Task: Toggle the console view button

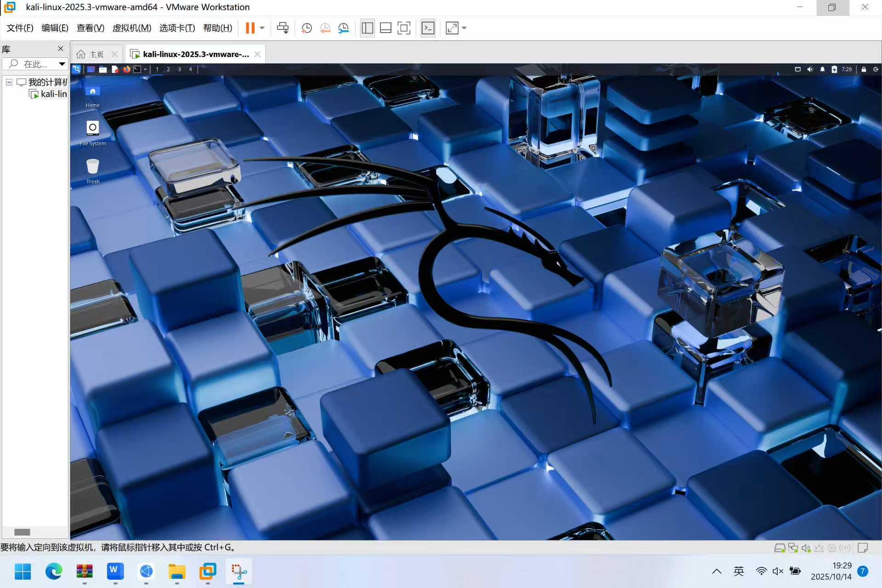Action: 428,28
